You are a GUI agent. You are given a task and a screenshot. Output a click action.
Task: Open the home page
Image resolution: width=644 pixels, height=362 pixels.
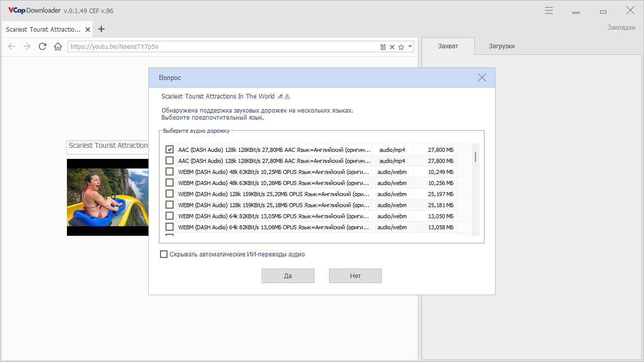tap(58, 46)
